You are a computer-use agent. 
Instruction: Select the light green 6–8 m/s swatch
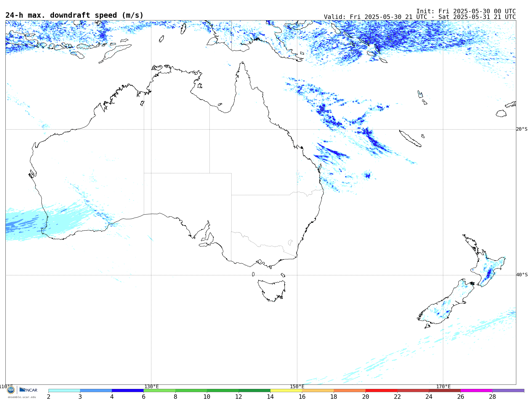tap(160, 391)
